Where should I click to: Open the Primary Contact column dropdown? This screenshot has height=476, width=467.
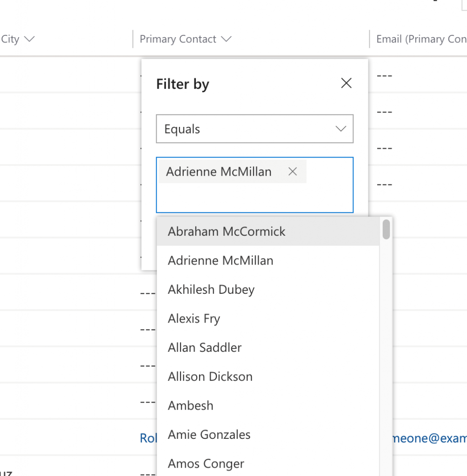click(227, 39)
